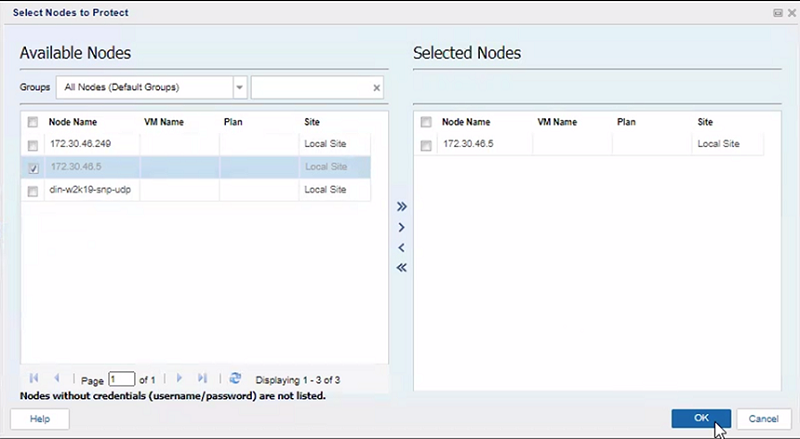Clear the search filter with X icon
800x439 pixels.
376,88
